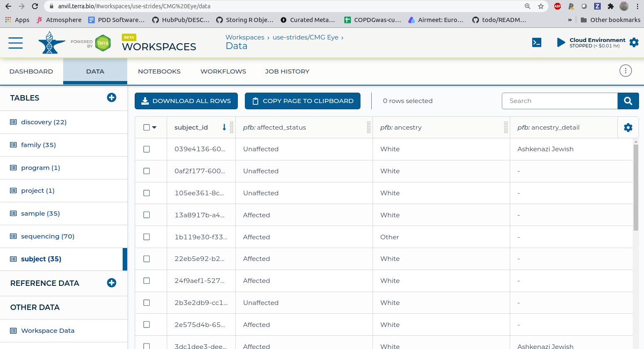The image size is (644, 349).
Task: Open Cloud Environment settings gear
Action: 634,42
